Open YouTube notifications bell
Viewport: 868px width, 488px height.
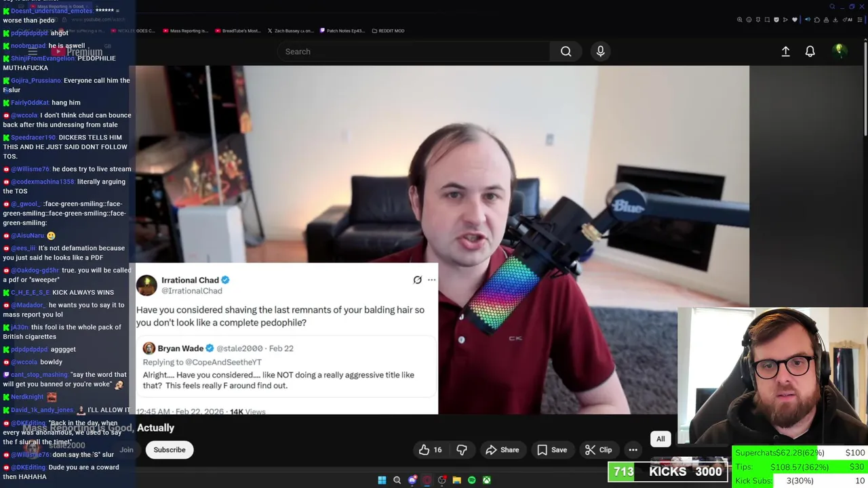[810, 52]
